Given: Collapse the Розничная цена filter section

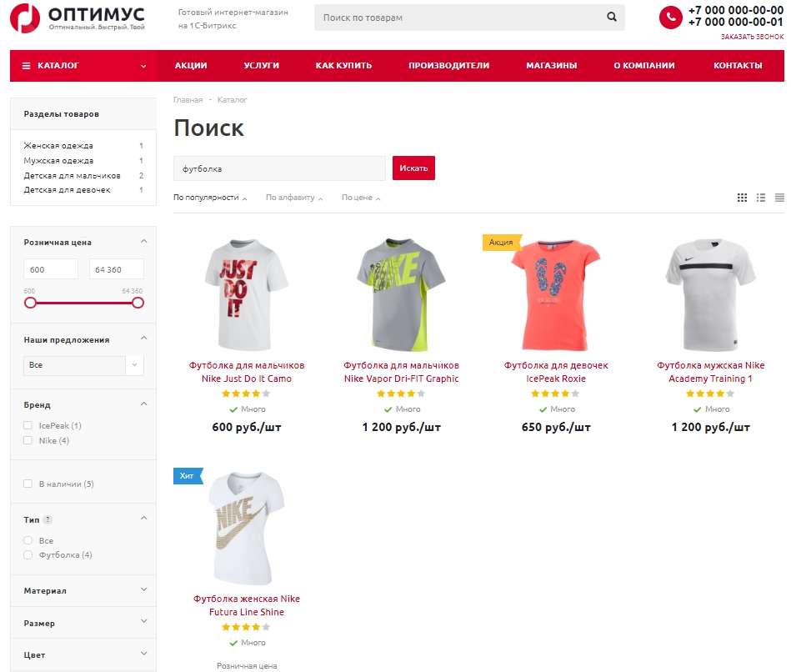Looking at the screenshot, I should [x=143, y=242].
